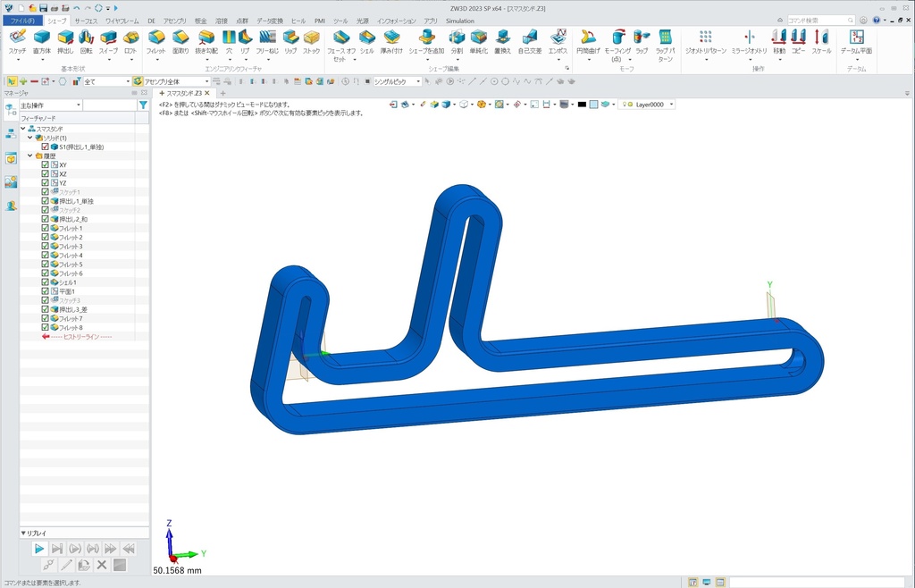Open the シェープを追加 add-shape tool
915x588 pixels.
pos(426,42)
